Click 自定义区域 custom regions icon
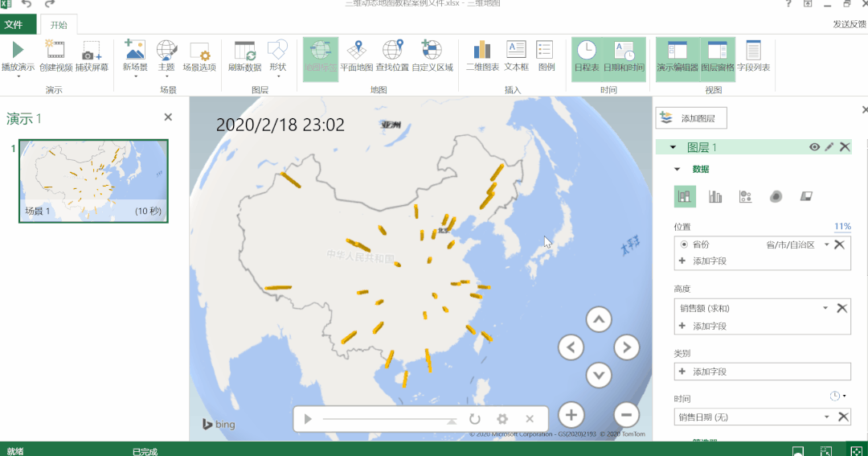The height and width of the screenshot is (456, 868). pos(432,50)
